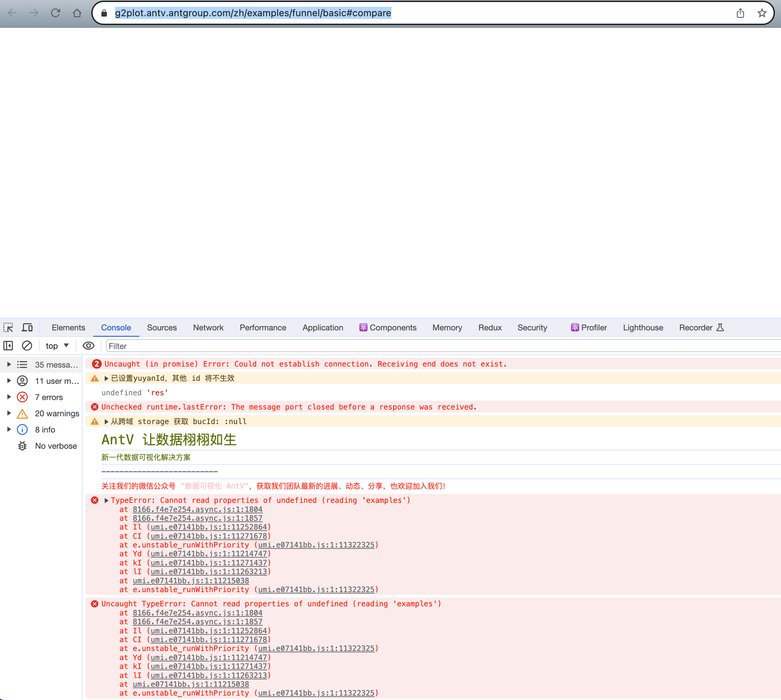Expand the first TypeError stack trace
The height and width of the screenshot is (700, 781).
pyautogui.click(x=106, y=500)
